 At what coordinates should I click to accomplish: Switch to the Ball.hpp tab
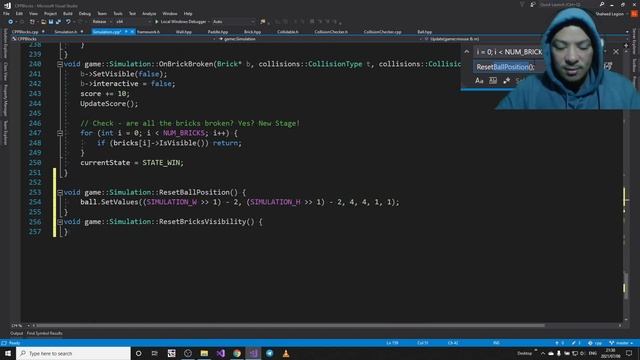[x=424, y=31]
